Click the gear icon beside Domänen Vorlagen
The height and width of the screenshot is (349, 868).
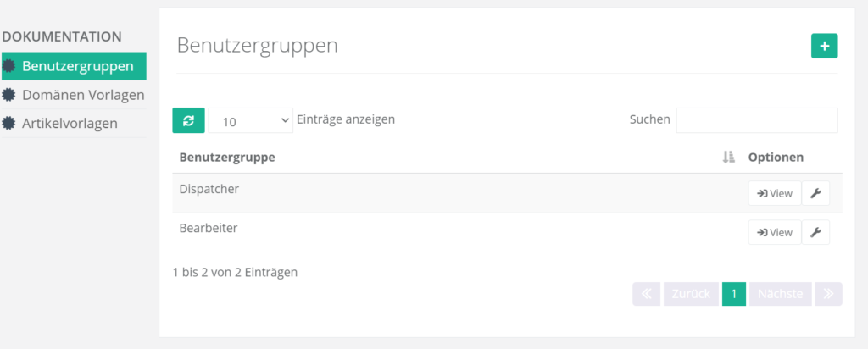point(9,95)
